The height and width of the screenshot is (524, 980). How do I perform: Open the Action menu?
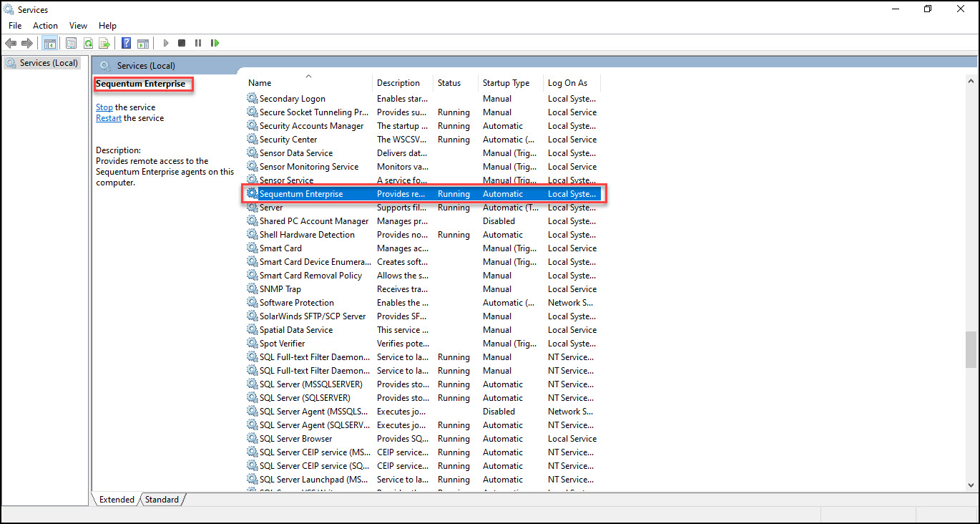pyautogui.click(x=45, y=26)
